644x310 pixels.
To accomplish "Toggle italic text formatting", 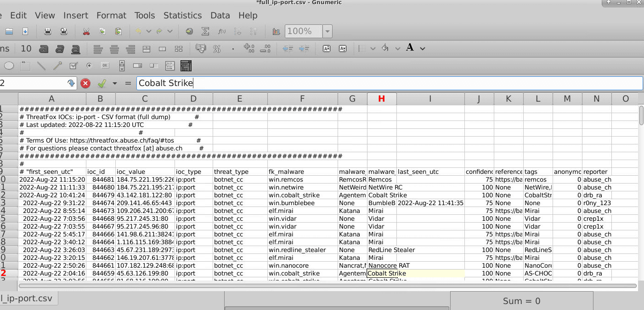I will 60,48.
